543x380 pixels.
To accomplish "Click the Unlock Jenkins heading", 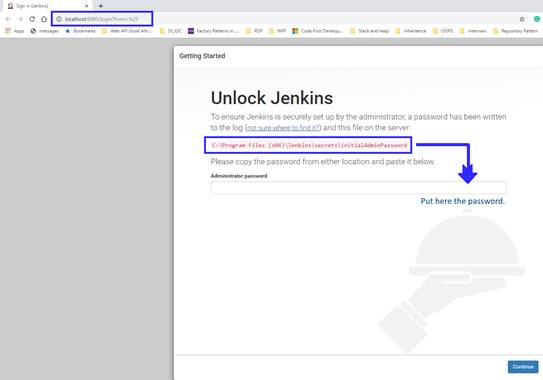I will [x=272, y=98].
